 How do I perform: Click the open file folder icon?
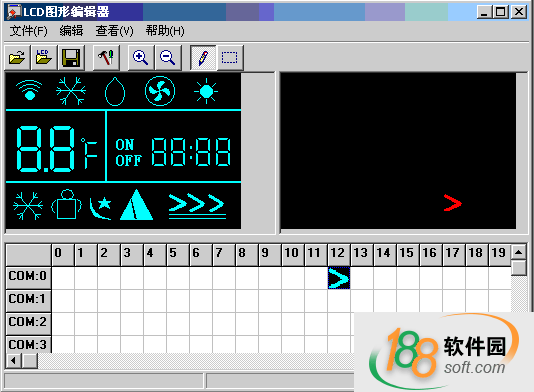17,58
